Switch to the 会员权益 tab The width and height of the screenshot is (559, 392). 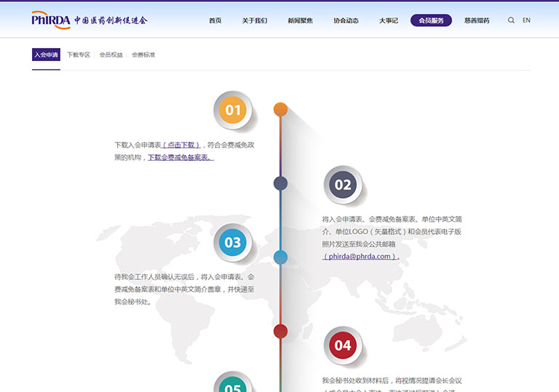(111, 55)
